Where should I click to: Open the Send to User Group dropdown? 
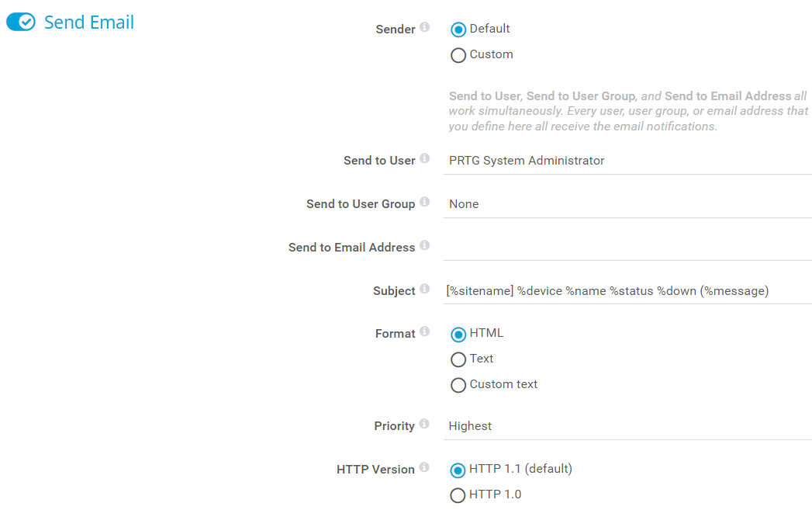(628, 205)
